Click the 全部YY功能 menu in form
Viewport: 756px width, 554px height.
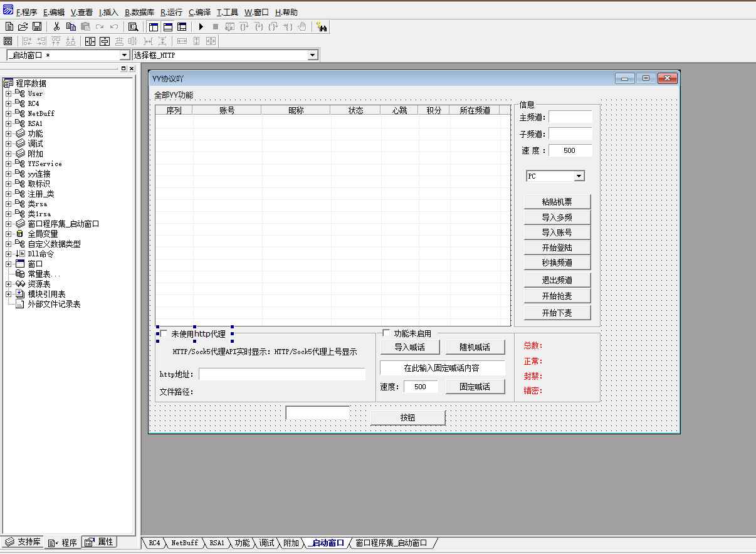coord(174,95)
